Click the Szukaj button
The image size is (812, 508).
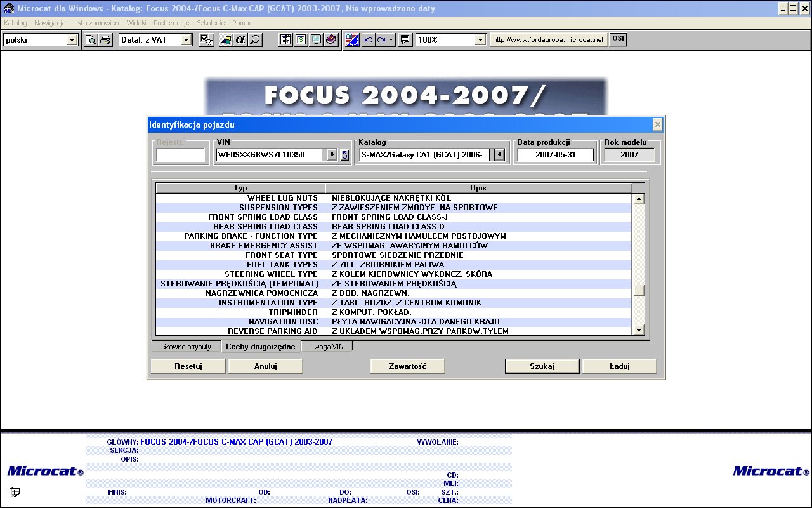point(542,366)
